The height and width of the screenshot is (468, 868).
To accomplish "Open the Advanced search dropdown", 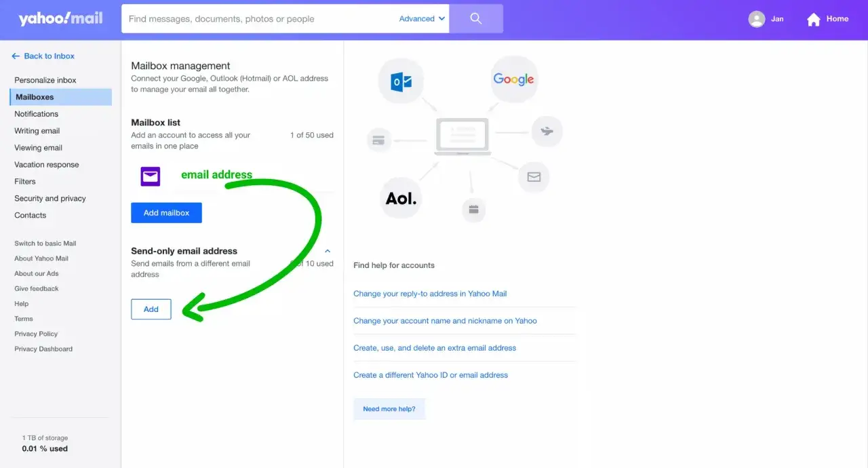I will coord(422,19).
